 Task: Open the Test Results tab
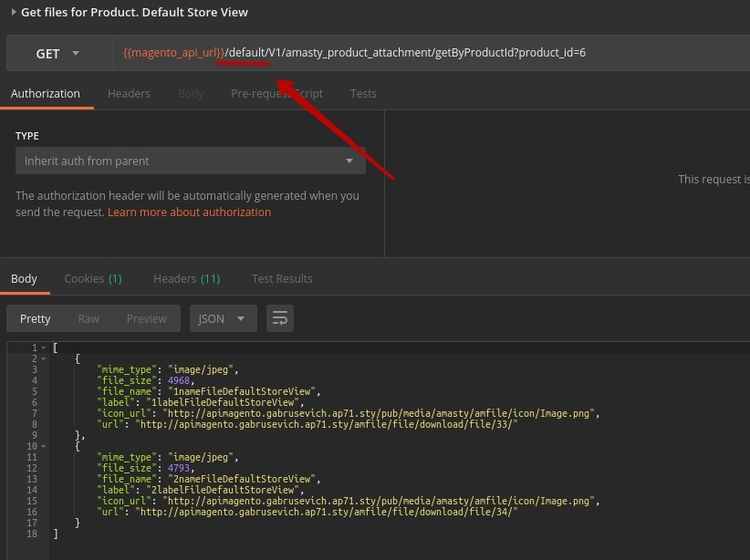[x=282, y=278]
